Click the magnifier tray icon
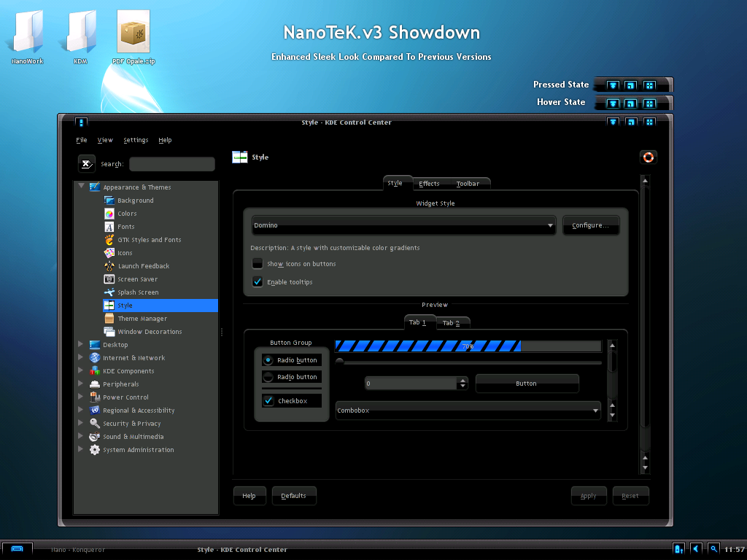 (x=713, y=549)
